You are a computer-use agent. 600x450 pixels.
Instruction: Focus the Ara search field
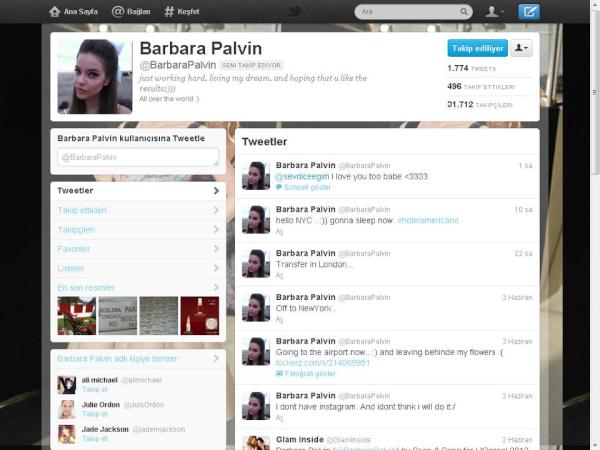point(413,11)
